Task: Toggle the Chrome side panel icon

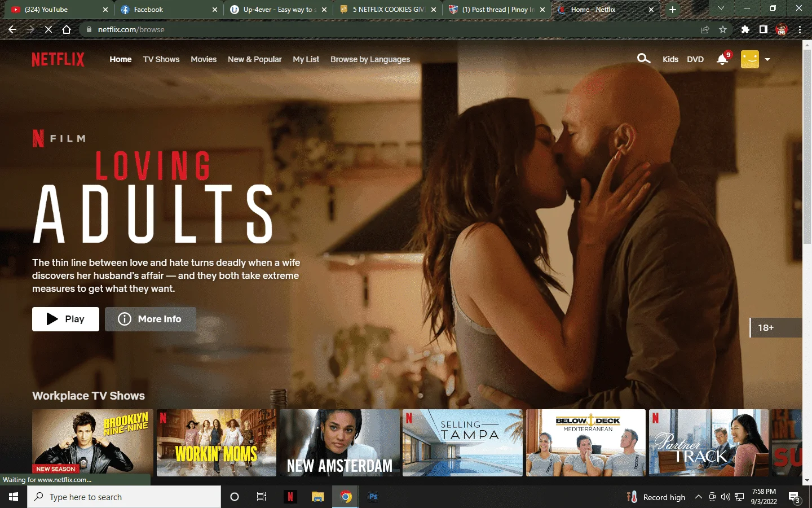Action: [x=763, y=29]
